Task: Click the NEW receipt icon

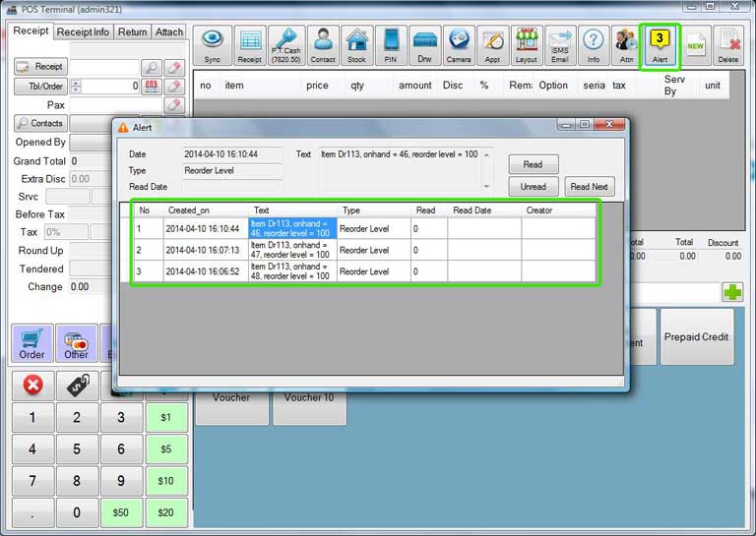Action: [695, 45]
